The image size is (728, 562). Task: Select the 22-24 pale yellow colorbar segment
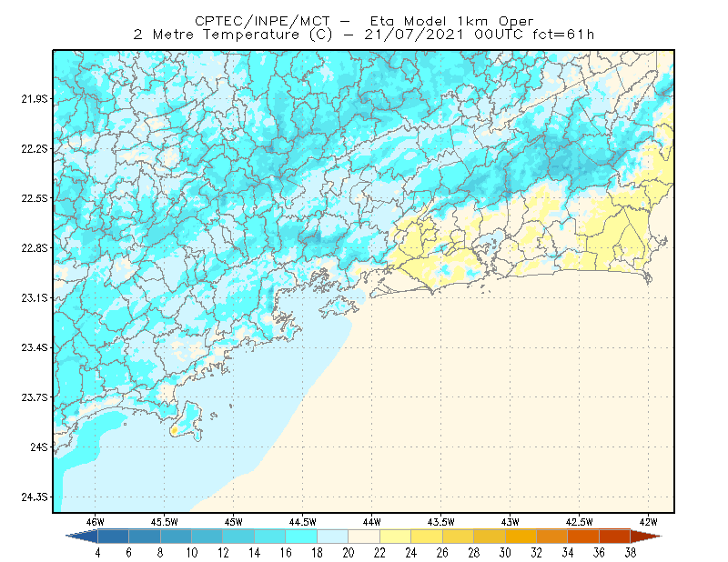396,537
